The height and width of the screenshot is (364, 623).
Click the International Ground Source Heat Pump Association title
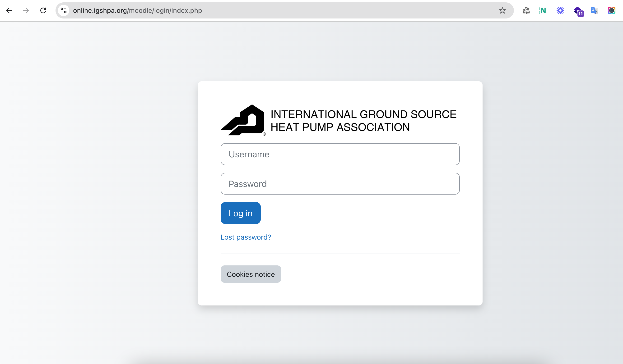click(x=363, y=121)
